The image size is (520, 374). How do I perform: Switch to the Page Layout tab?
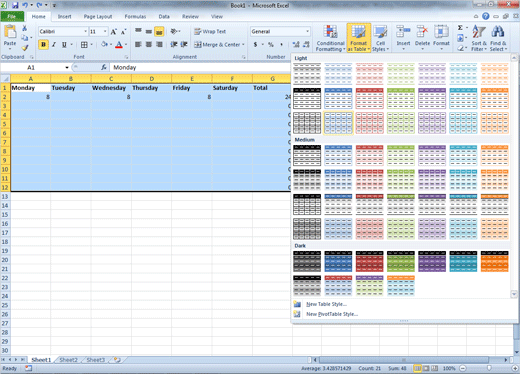point(98,16)
